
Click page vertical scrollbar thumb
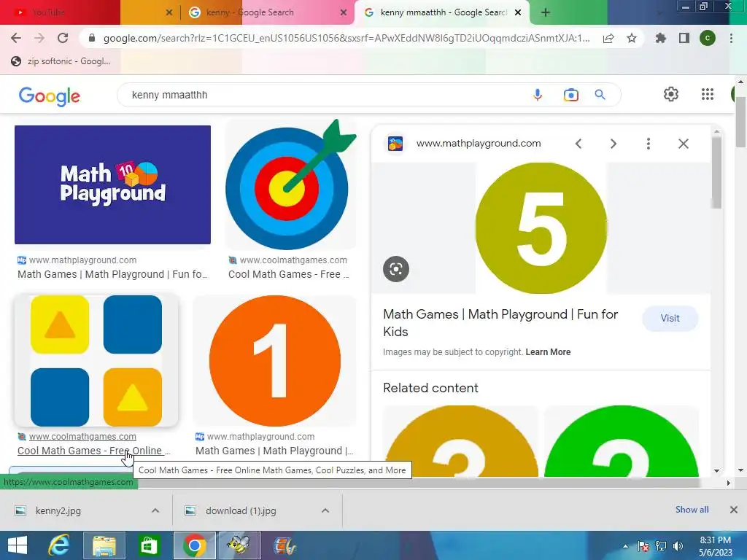coord(740,122)
